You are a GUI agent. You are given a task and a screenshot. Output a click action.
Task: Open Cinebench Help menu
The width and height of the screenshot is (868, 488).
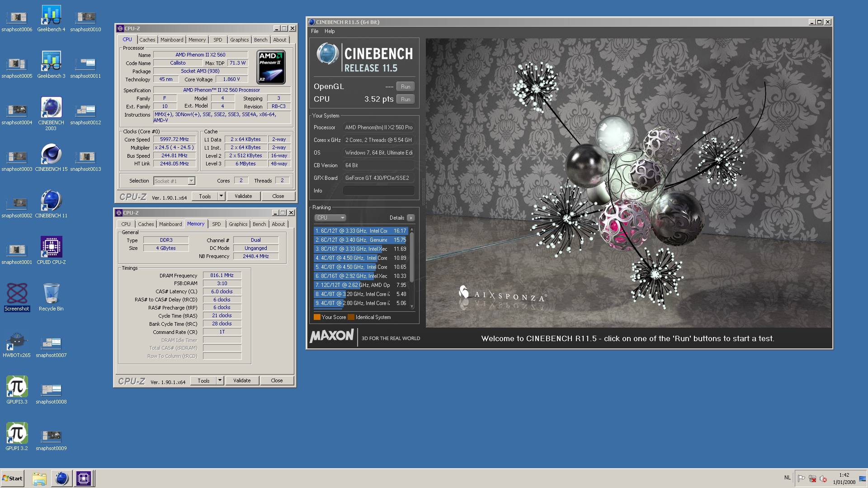330,31
